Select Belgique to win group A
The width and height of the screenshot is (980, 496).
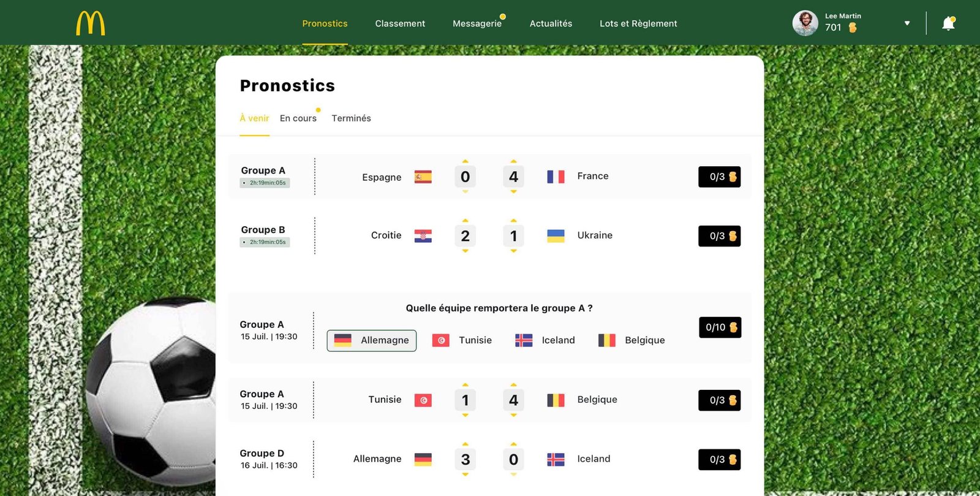(631, 340)
